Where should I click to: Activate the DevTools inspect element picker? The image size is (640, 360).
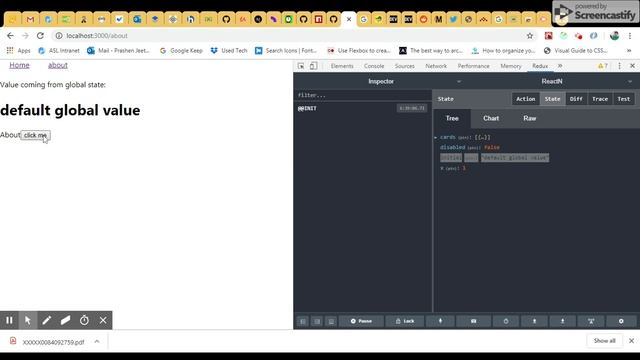tap(301, 66)
